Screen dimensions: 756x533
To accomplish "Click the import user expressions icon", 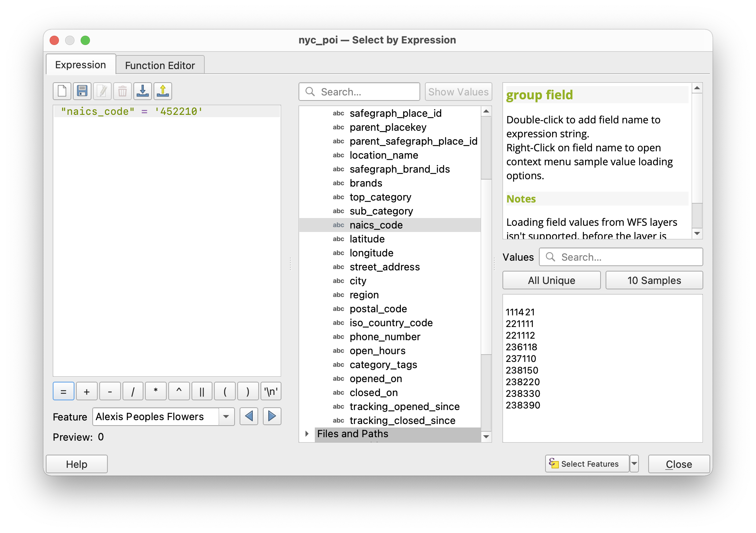I will 143,92.
